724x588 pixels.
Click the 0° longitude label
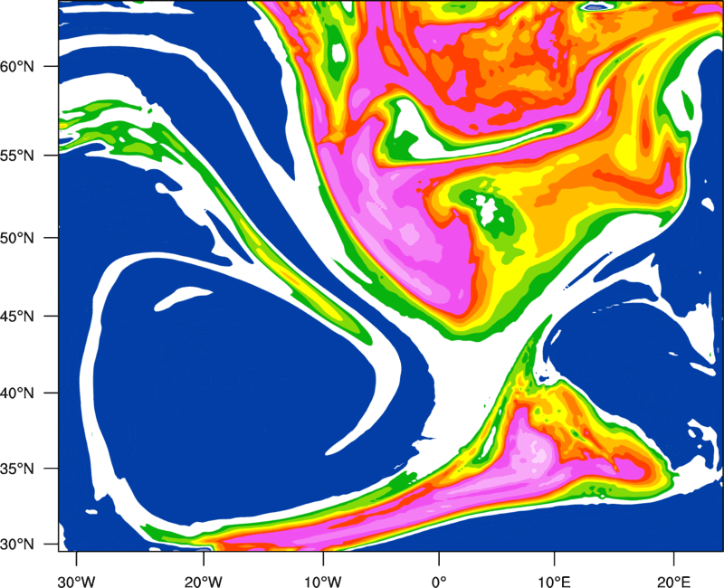(439, 582)
